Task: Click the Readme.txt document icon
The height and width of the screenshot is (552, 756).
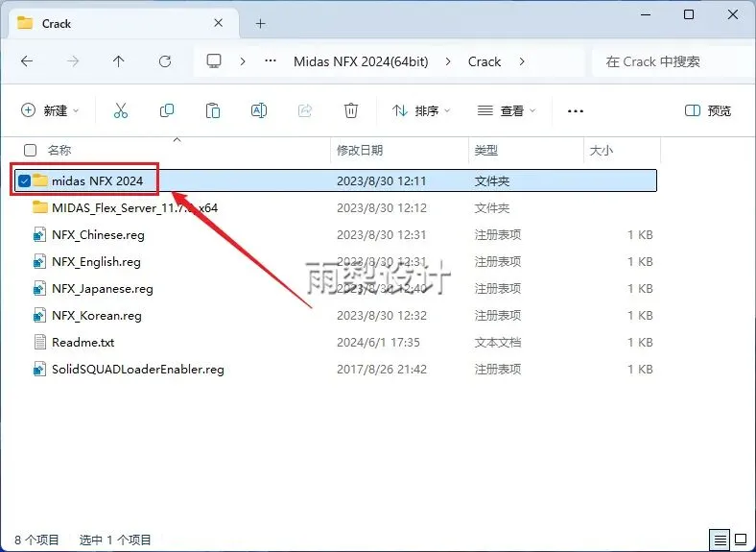Action: coord(40,342)
